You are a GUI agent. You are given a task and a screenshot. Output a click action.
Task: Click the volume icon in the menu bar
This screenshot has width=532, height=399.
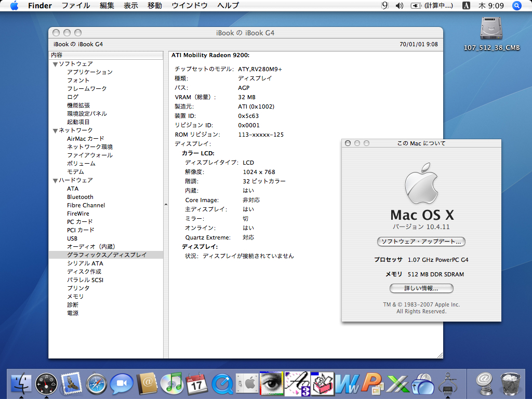(399, 6)
